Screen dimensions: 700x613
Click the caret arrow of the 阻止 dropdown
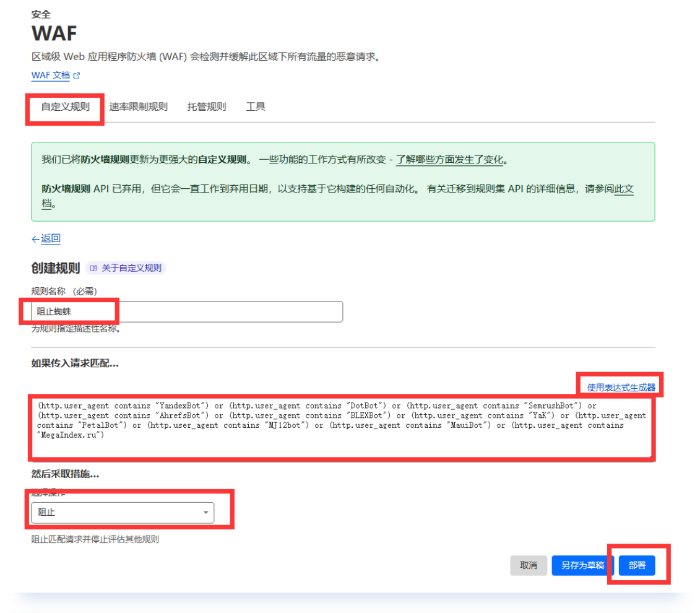tap(205, 513)
